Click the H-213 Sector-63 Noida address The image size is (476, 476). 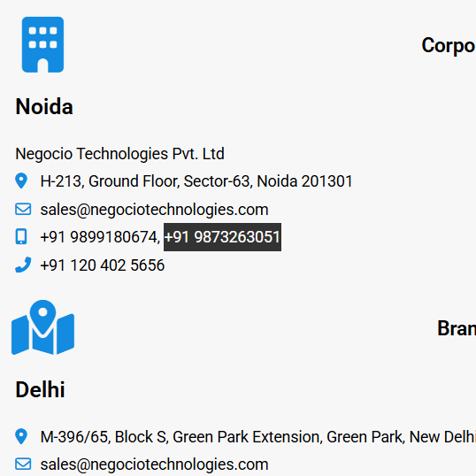pos(196,181)
